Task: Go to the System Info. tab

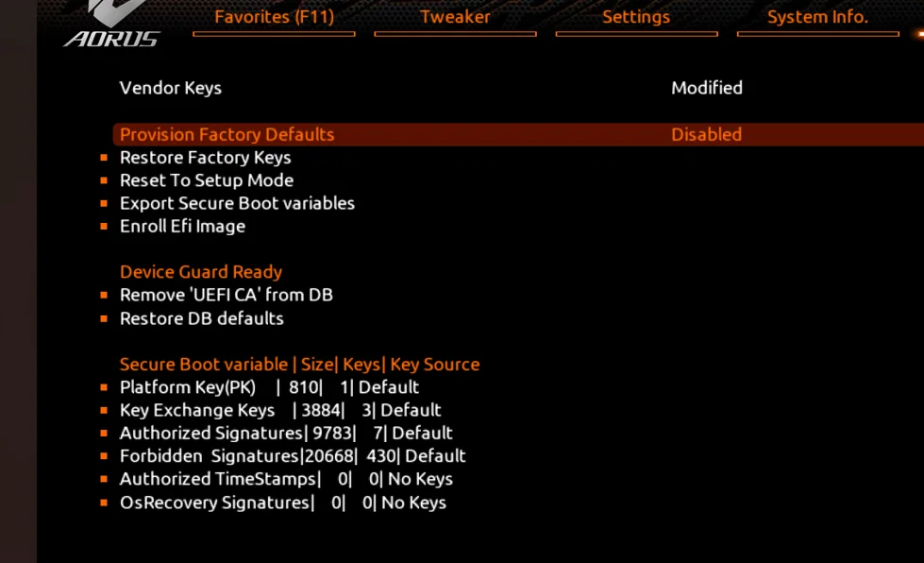Action: [x=818, y=17]
